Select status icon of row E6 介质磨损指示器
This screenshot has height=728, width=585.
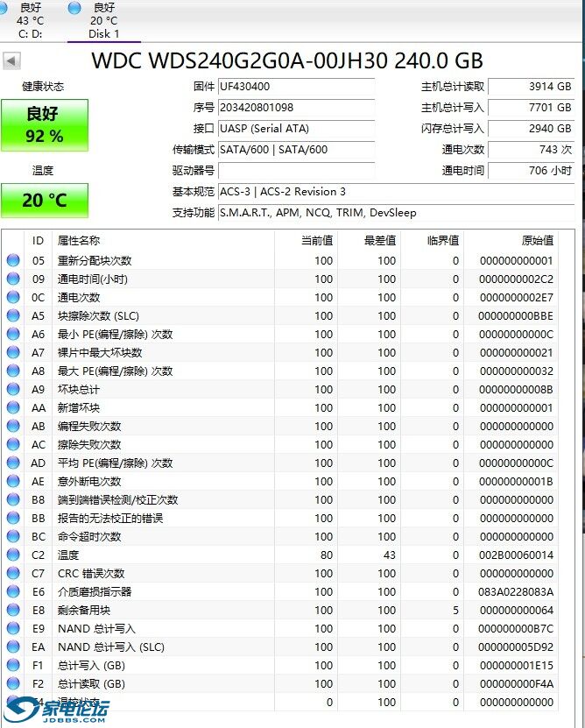pos(13,591)
